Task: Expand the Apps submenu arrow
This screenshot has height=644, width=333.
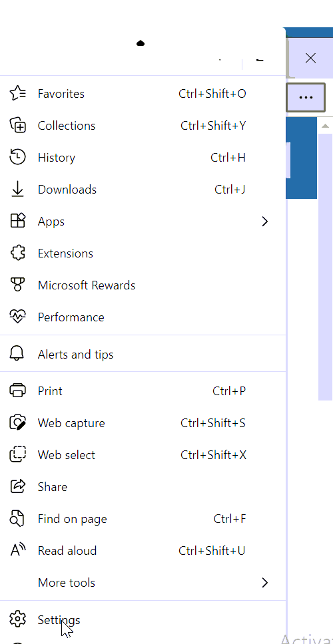Action: coord(265,222)
